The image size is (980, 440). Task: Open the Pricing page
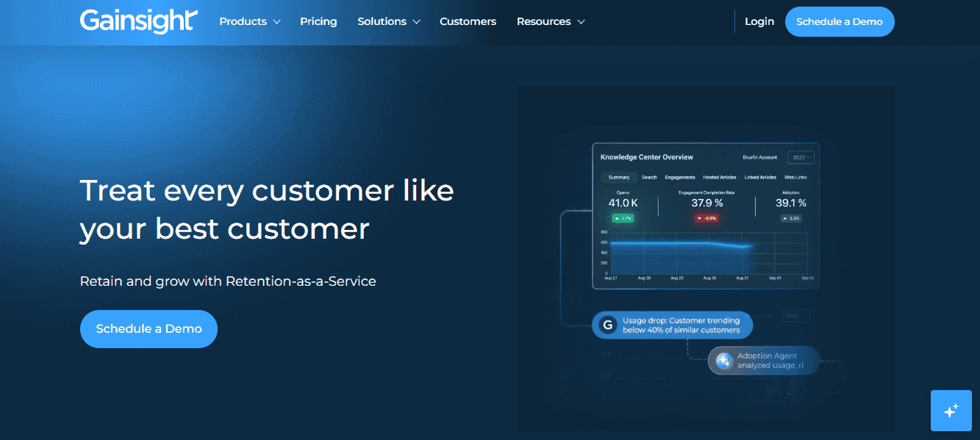click(318, 21)
